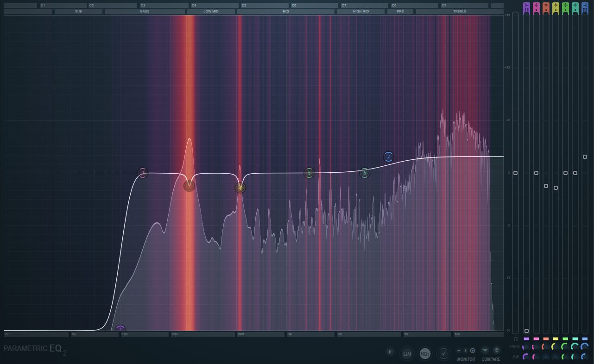Click band 7's FREQ knob
This screenshot has height=364, width=594.
tap(584, 347)
